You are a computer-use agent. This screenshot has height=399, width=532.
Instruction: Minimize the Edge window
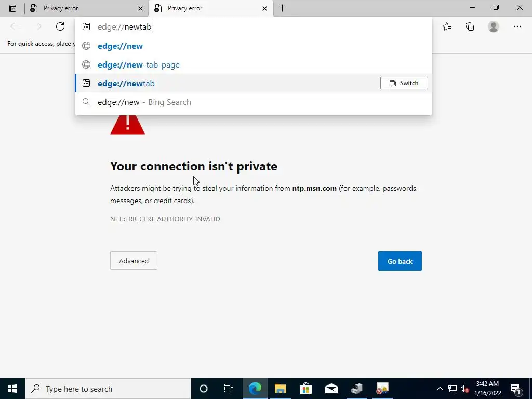pyautogui.click(x=472, y=7)
